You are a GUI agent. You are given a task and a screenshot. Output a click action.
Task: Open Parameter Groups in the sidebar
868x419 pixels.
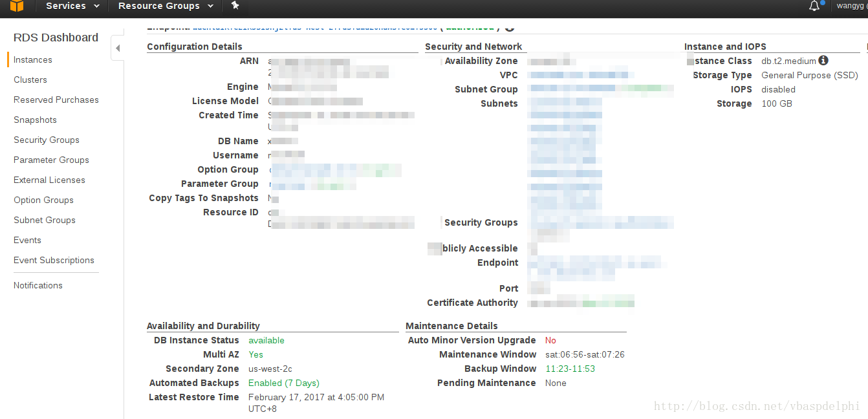[x=51, y=160]
